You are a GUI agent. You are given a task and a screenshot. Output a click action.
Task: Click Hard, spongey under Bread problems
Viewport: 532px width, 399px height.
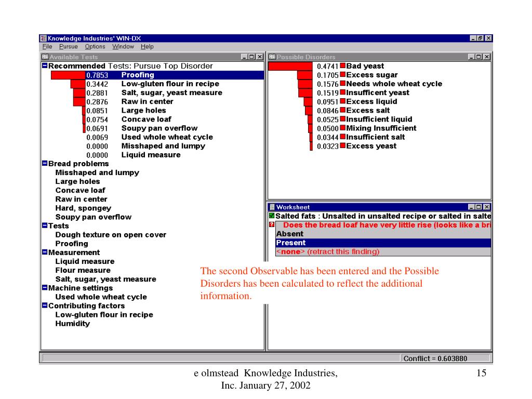click(83, 208)
